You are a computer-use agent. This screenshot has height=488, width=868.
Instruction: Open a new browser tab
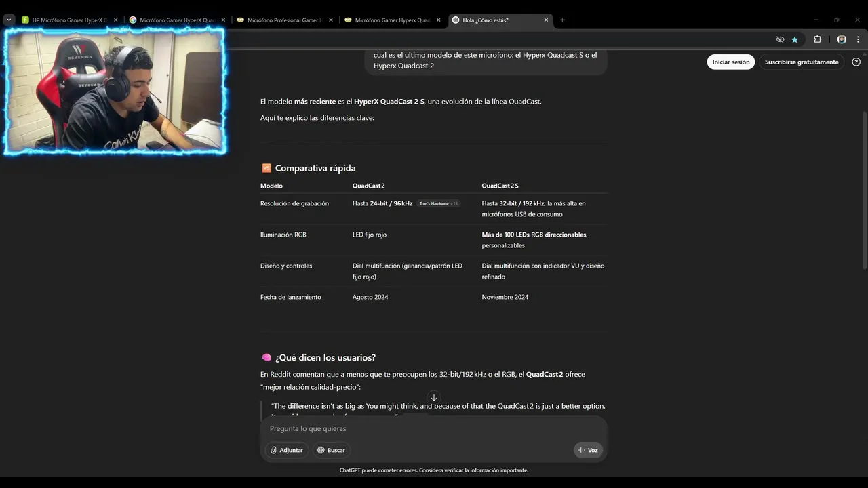[x=562, y=20]
